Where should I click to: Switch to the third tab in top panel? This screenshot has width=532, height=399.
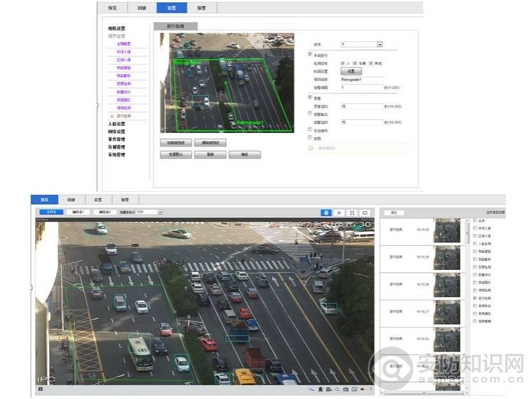(172, 9)
